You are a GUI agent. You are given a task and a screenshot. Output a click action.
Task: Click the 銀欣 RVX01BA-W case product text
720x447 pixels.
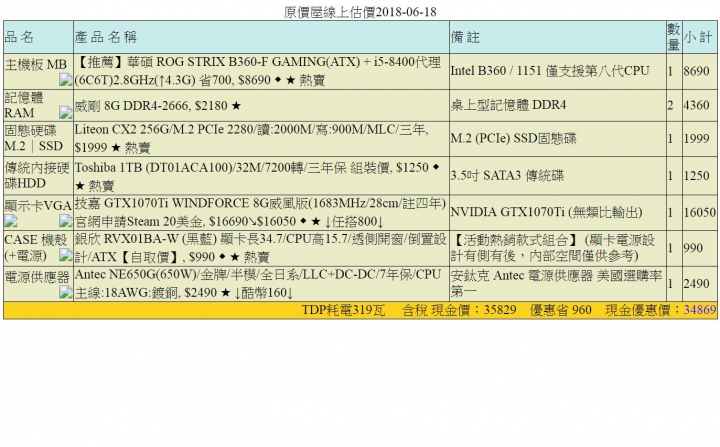click(x=260, y=248)
